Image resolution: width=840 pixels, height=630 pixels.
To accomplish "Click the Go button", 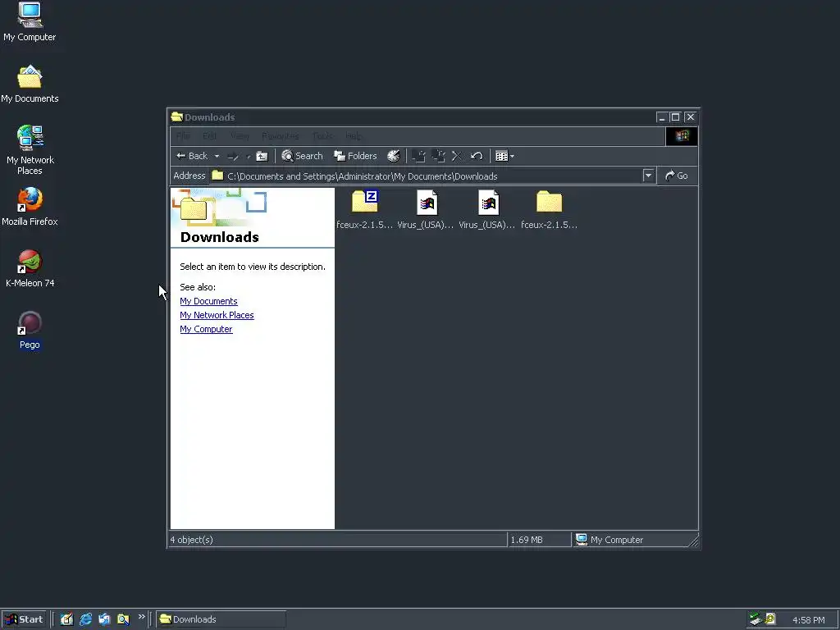I will (x=677, y=176).
